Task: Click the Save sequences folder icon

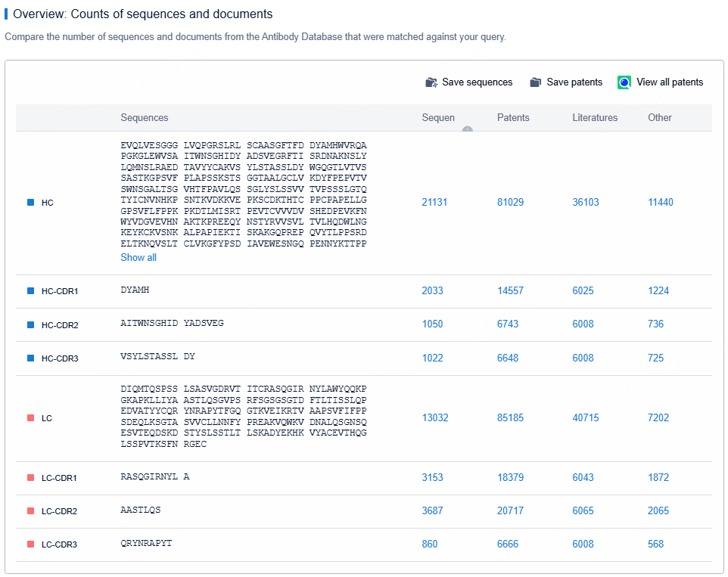Action: 431,82
